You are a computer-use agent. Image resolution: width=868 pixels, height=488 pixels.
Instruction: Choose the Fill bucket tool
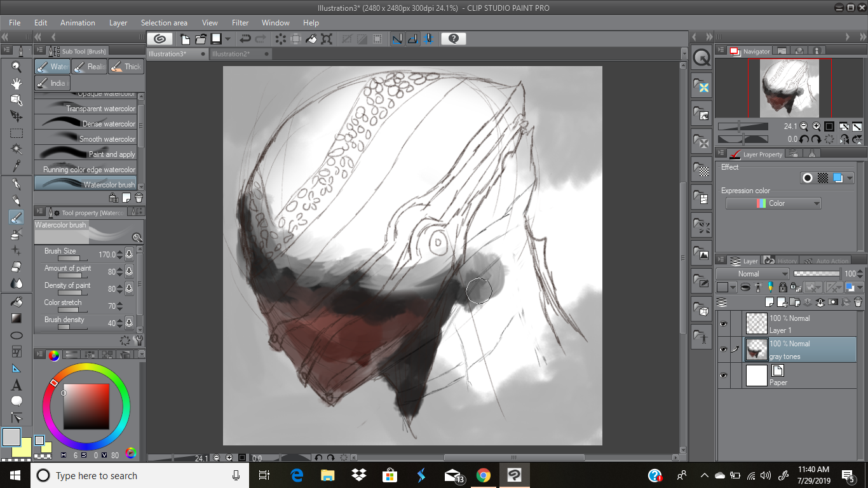coord(17,301)
